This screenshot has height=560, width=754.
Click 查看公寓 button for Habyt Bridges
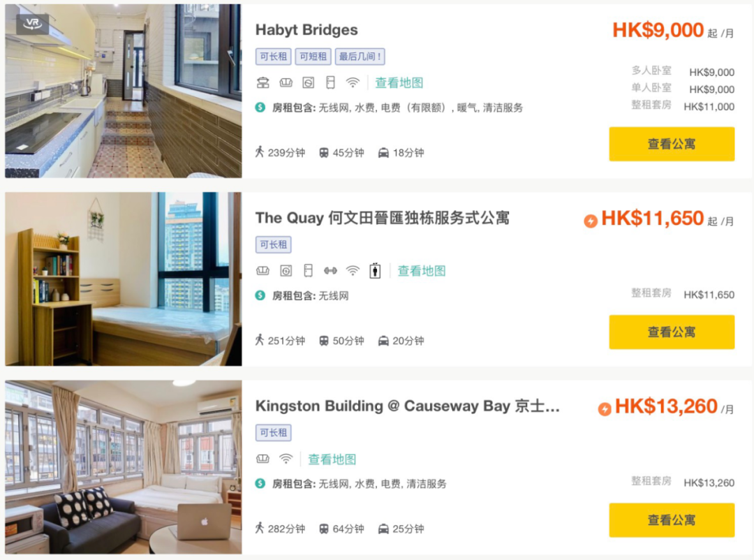(672, 144)
